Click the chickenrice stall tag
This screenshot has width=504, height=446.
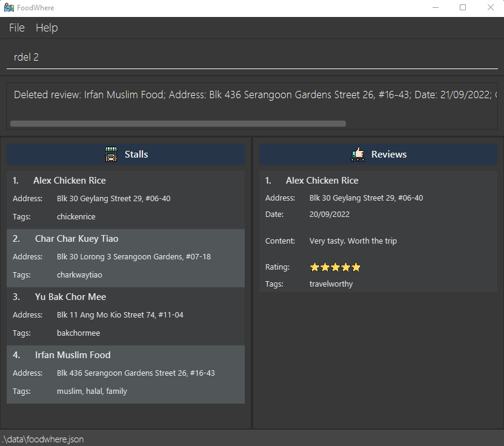76,217
